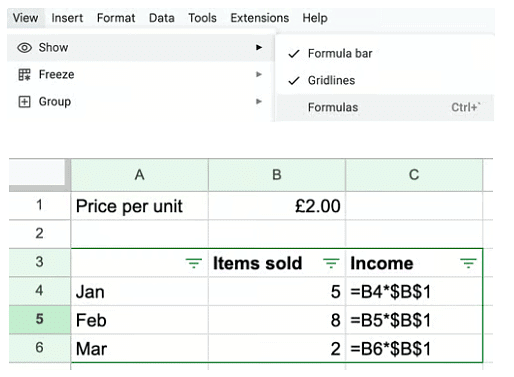
Task: Open the View menu
Action: point(25,18)
